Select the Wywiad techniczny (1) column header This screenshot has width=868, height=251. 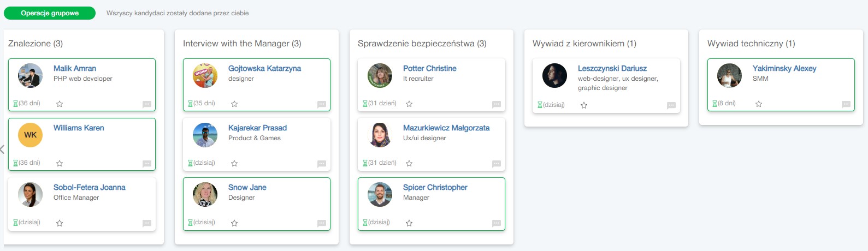click(751, 44)
